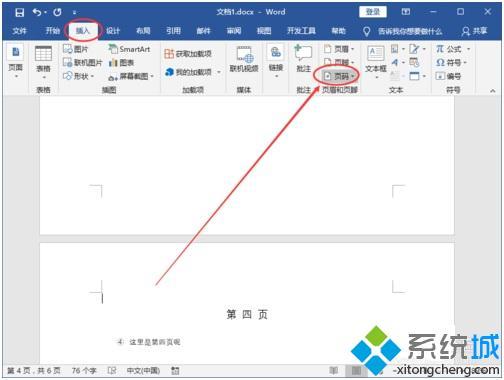Expand the 我的加载项 dropdown arrow
The height and width of the screenshot is (380, 504).
point(219,72)
